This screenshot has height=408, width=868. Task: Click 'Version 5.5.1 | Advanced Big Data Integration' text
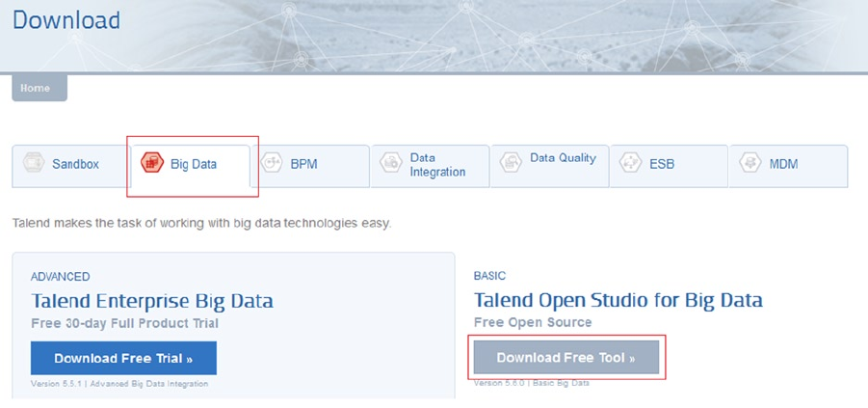[x=119, y=384]
